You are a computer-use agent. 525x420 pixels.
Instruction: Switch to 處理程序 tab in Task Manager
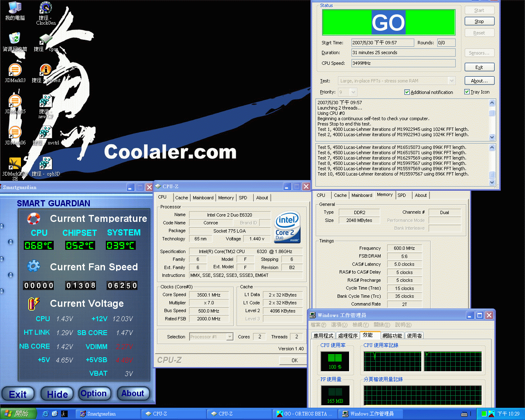(348, 336)
